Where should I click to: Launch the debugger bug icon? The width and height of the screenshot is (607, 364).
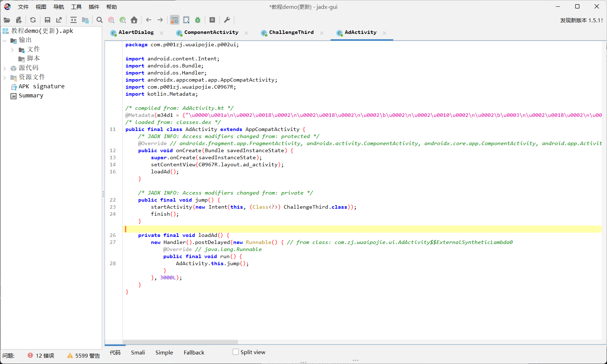(x=198, y=20)
